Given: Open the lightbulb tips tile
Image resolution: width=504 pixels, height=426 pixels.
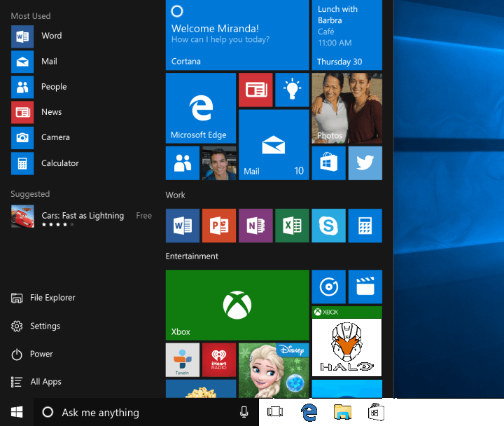Looking at the screenshot, I should [292, 90].
